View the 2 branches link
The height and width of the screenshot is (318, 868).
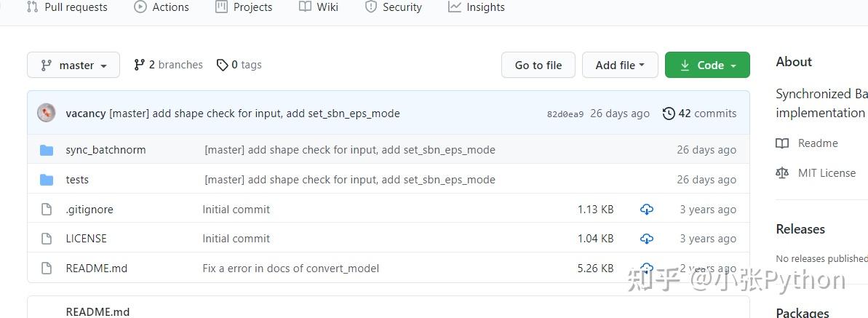[x=168, y=65]
